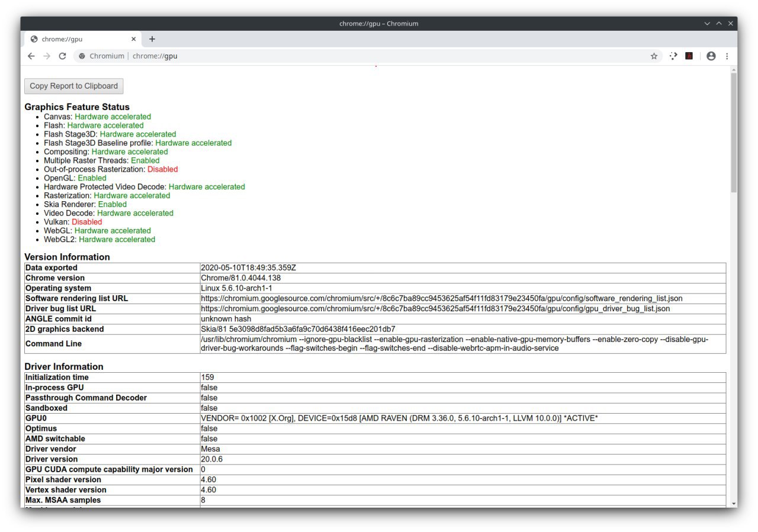Click the Data exported timestamp value

248,268
